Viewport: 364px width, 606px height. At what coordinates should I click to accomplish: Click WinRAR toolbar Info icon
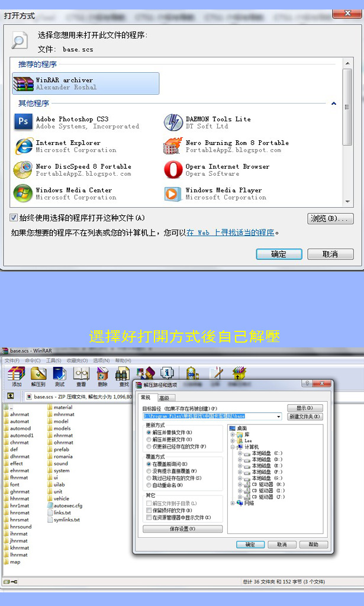166,373
